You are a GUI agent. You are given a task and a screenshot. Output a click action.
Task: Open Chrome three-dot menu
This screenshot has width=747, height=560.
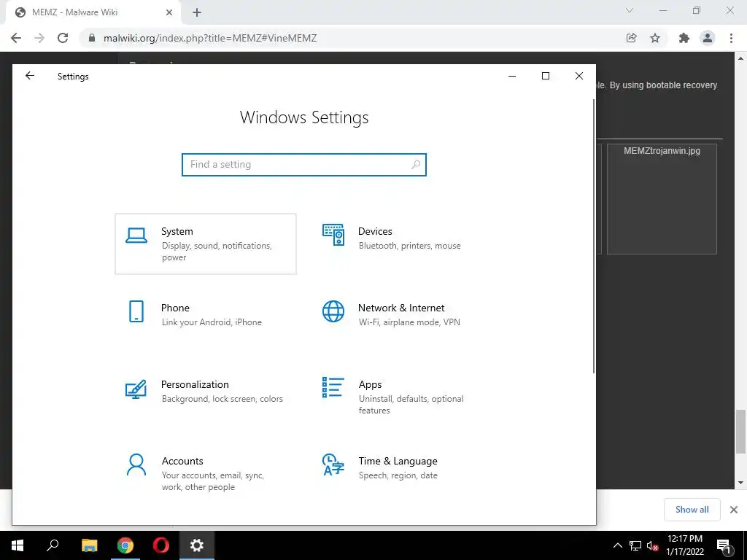[x=731, y=38]
